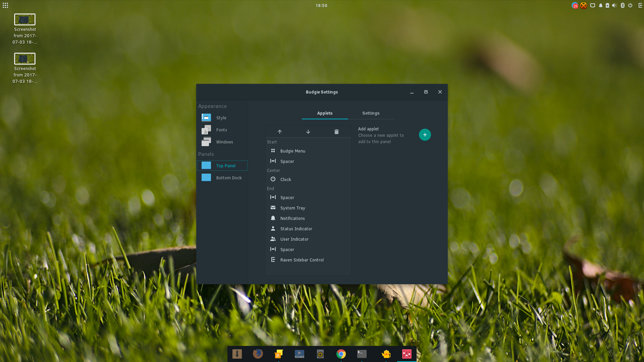This screenshot has height=362, width=644.
Task: Open the sticky notes app in dock
Action: (x=279, y=354)
